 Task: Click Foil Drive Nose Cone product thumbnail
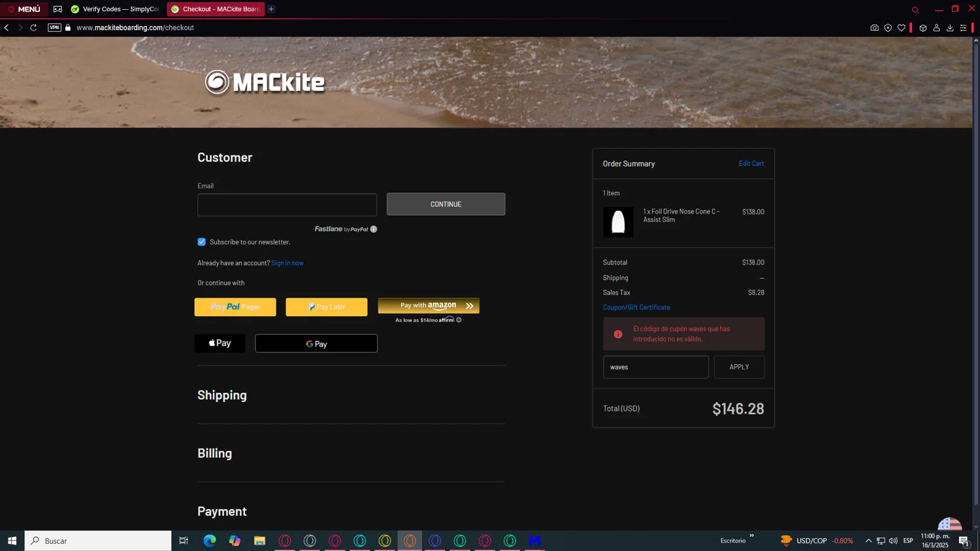[618, 222]
